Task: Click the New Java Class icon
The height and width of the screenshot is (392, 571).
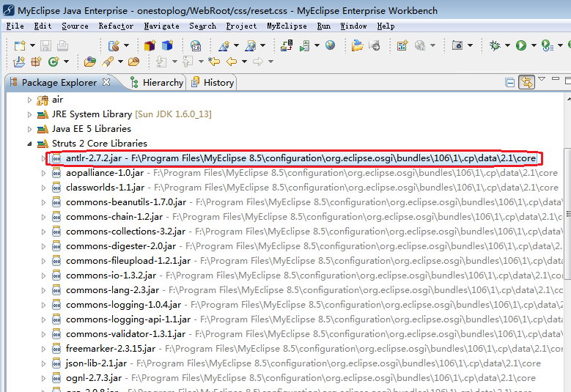Action: pyautogui.click(x=54, y=62)
